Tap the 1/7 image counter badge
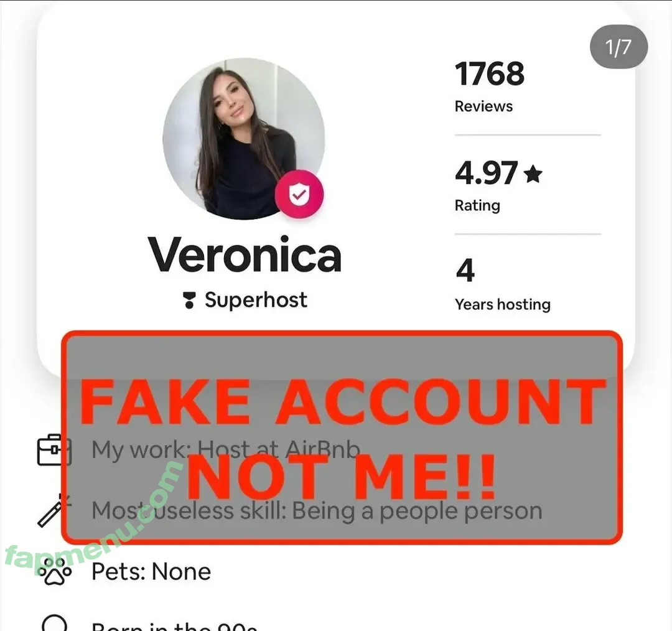The image size is (672, 631). pyautogui.click(x=618, y=47)
